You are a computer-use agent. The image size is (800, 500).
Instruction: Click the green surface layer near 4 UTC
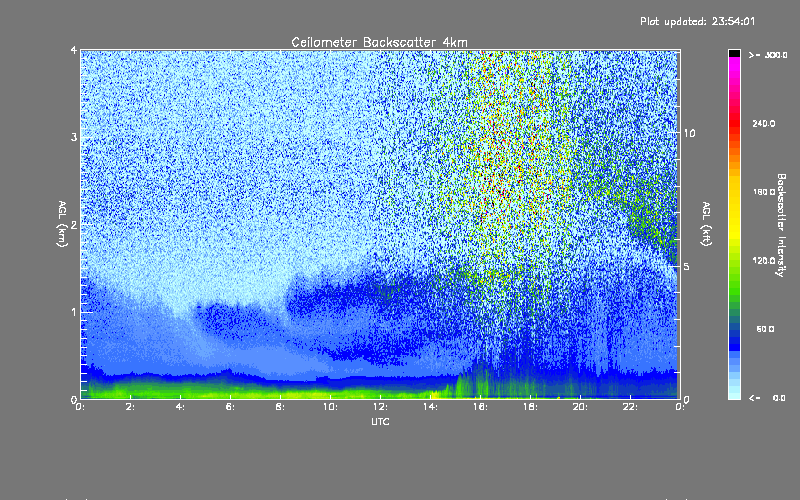181,390
